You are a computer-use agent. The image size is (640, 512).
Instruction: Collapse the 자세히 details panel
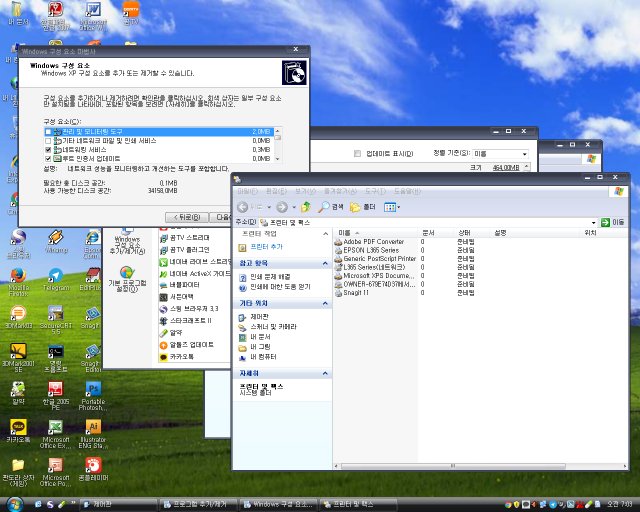click(325, 374)
